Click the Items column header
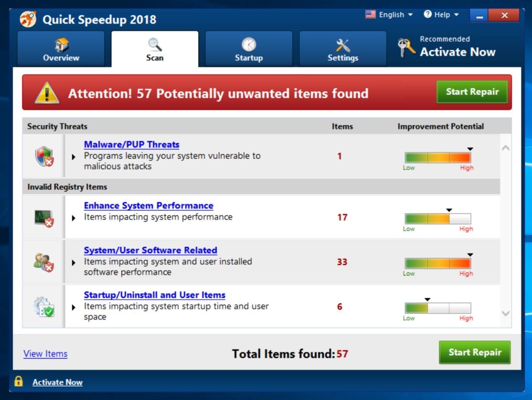Image resolution: width=532 pixels, height=400 pixels. point(342,126)
